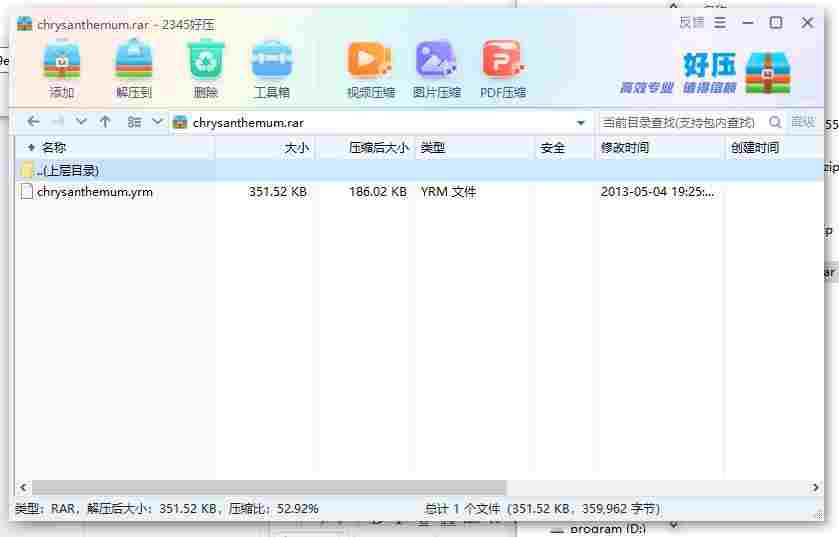Sort by 创建时间 column header
Screen dimensions: 839x537
click(x=774, y=148)
